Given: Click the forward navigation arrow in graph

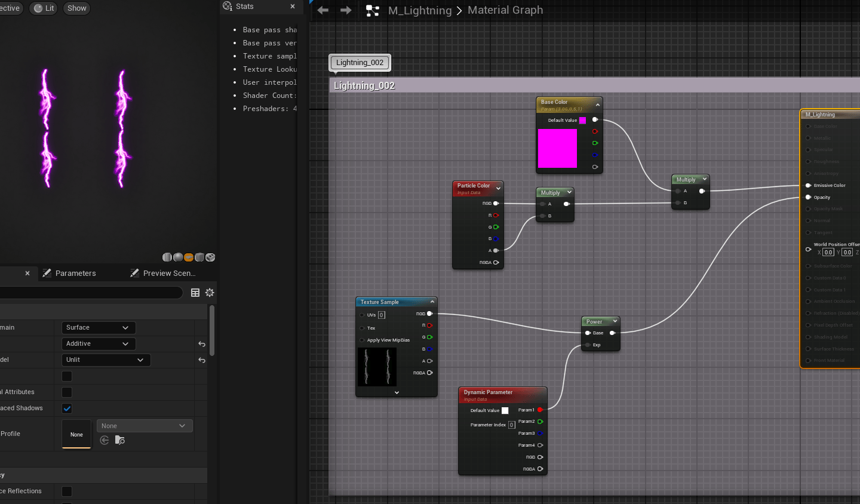Looking at the screenshot, I should pyautogui.click(x=346, y=10).
